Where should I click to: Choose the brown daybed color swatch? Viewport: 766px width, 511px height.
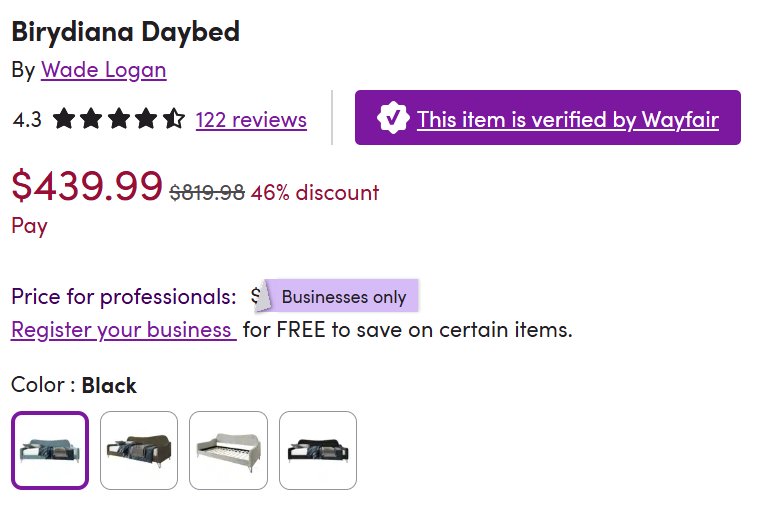pos(139,450)
